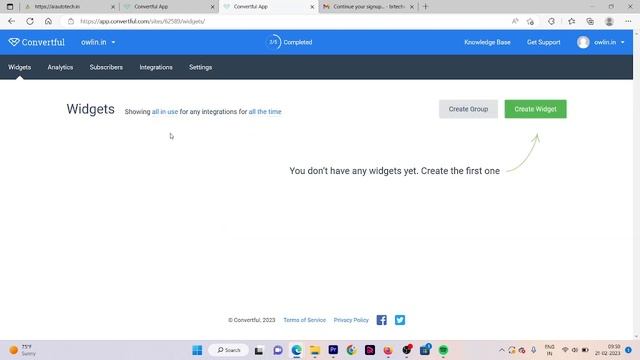Open the Facebook icon in the footer
Image resolution: width=640 pixels, height=360 pixels.
coord(382,320)
